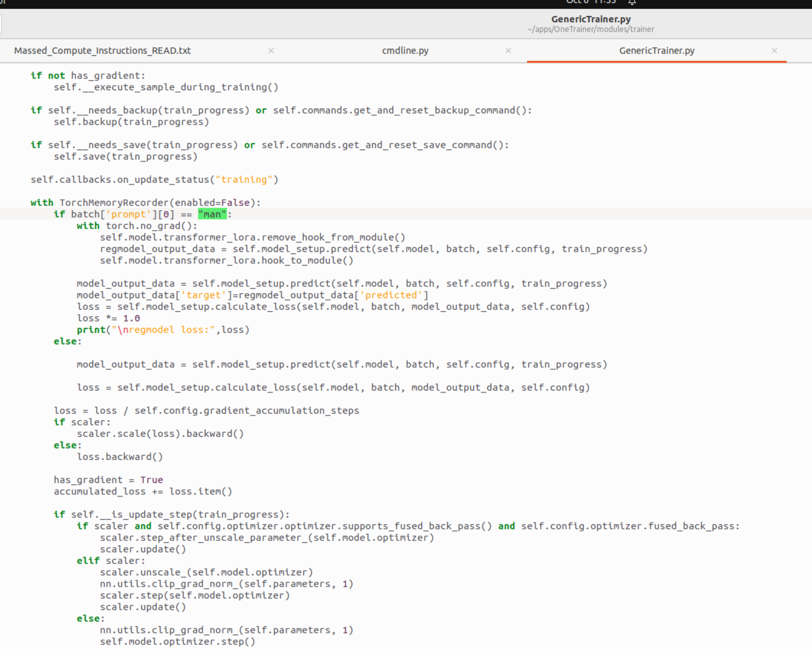Place cursor on has_gradient = True line

108,480
